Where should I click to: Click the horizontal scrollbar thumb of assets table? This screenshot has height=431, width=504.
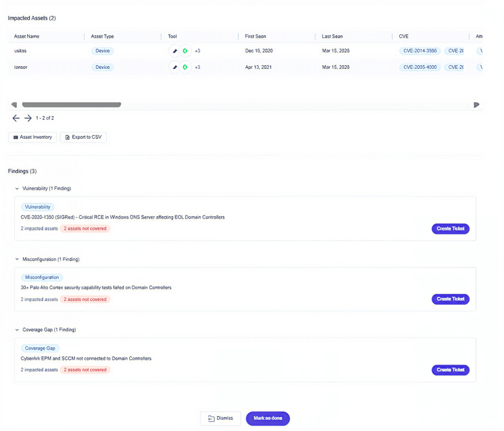[71, 105]
